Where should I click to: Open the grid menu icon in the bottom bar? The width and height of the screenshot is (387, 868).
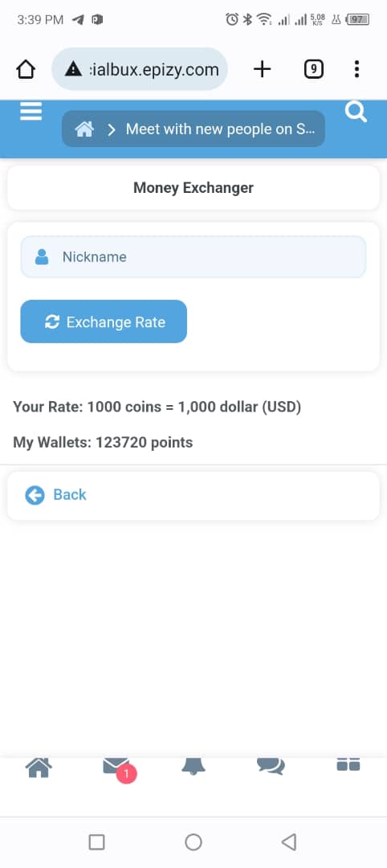point(348,764)
